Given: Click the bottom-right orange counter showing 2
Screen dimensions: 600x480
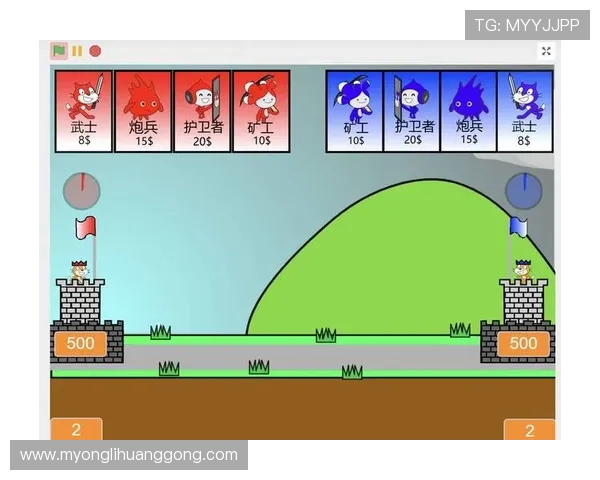Looking at the screenshot, I should pyautogui.click(x=529, y=431).
